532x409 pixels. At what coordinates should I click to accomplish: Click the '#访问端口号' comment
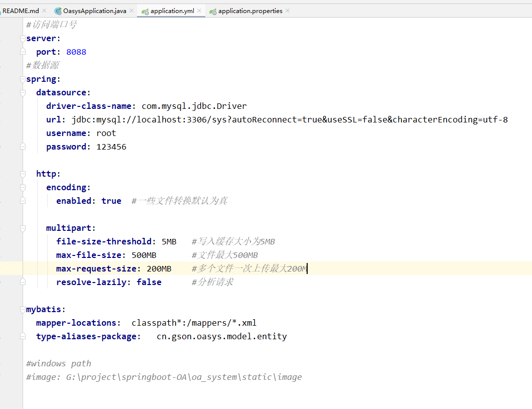pyautogui.click(x=52, y=25)
